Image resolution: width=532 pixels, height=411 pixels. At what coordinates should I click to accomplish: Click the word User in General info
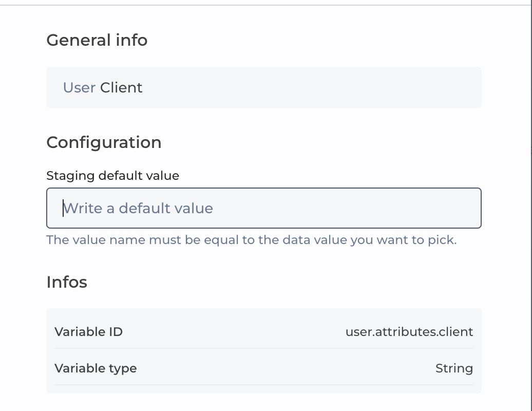click(x=79, y=88)
